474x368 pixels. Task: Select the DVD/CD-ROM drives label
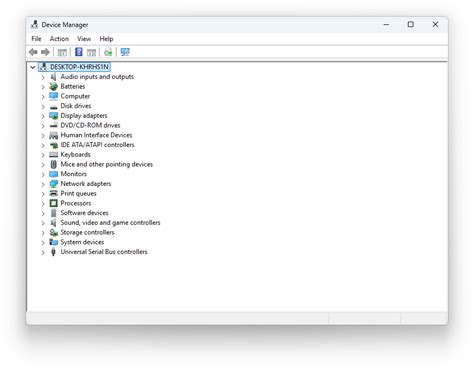[90, 125]
